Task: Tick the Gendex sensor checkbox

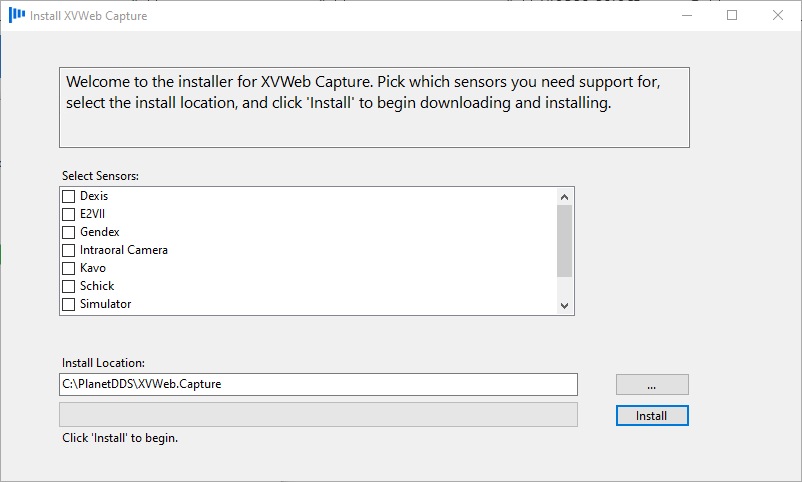Action: coord(69,232)
